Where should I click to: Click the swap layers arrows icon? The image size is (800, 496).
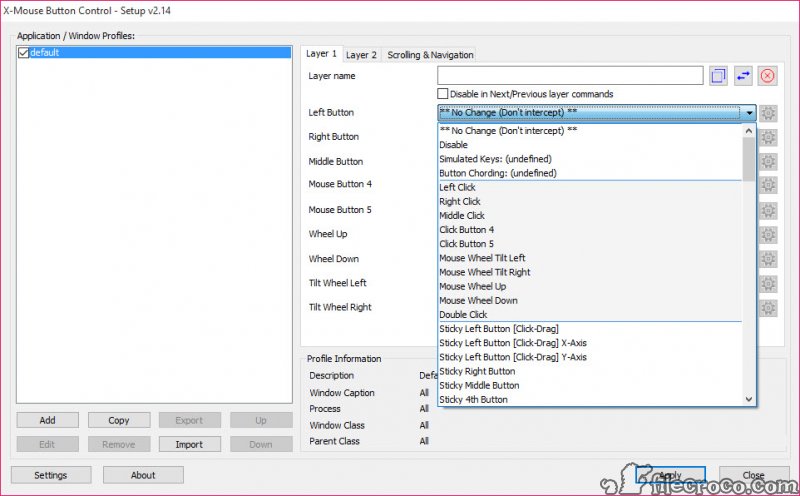[x=743, y=76]
